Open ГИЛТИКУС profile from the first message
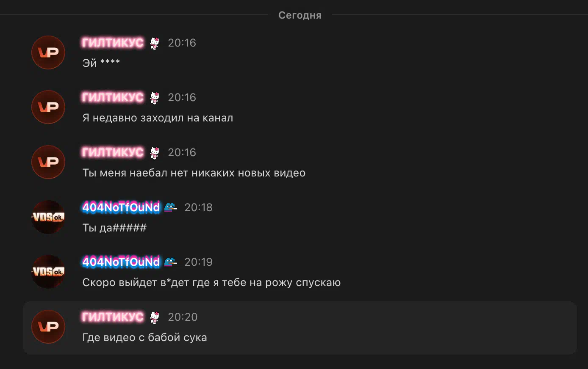Image resolution: width=588 pixels, height=369 pixels. click(x=113, y=43)
